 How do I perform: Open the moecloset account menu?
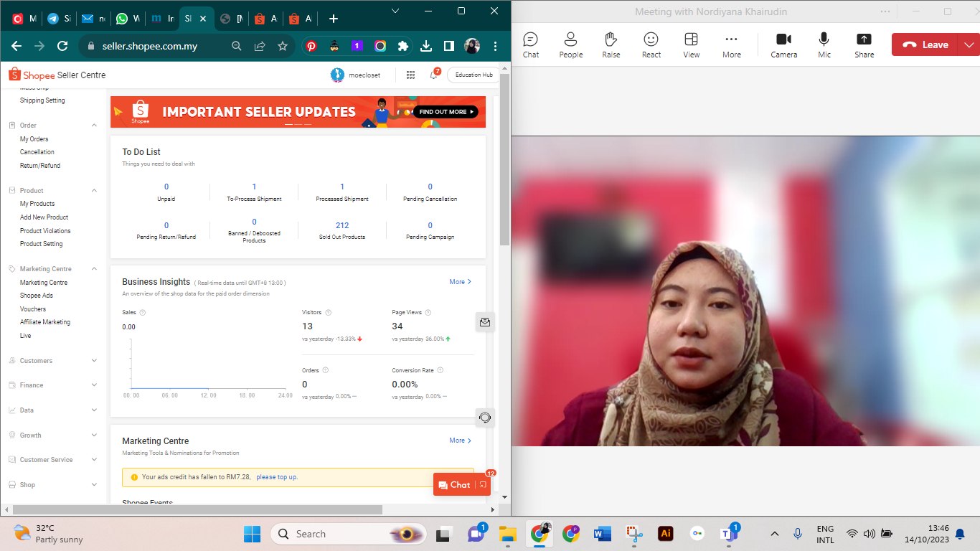356,75
